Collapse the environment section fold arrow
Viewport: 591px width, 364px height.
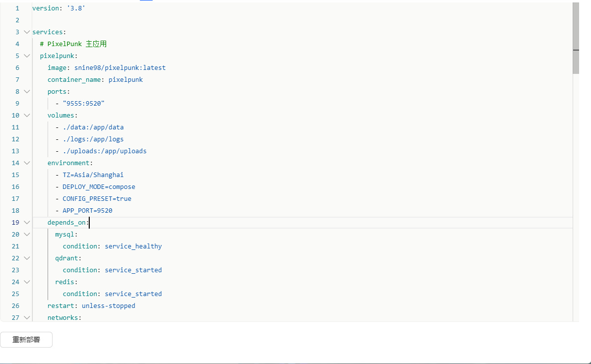[27, 163]
